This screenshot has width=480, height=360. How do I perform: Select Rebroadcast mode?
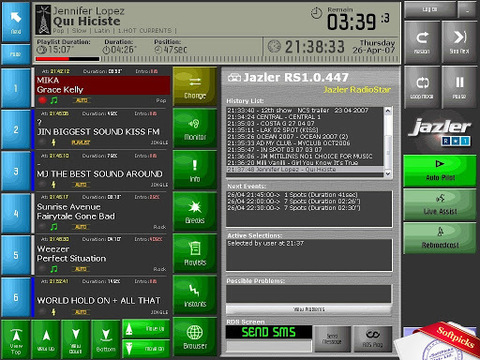[x=440, y=238]
